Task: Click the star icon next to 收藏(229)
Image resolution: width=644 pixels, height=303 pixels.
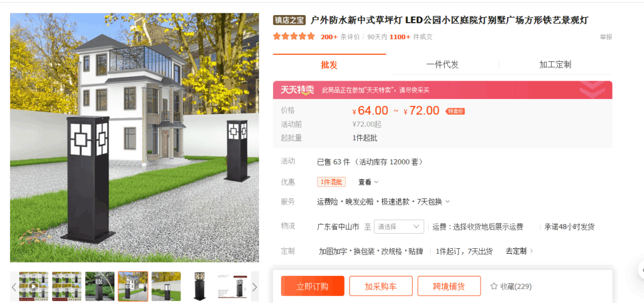Action: tap(494, 286)
